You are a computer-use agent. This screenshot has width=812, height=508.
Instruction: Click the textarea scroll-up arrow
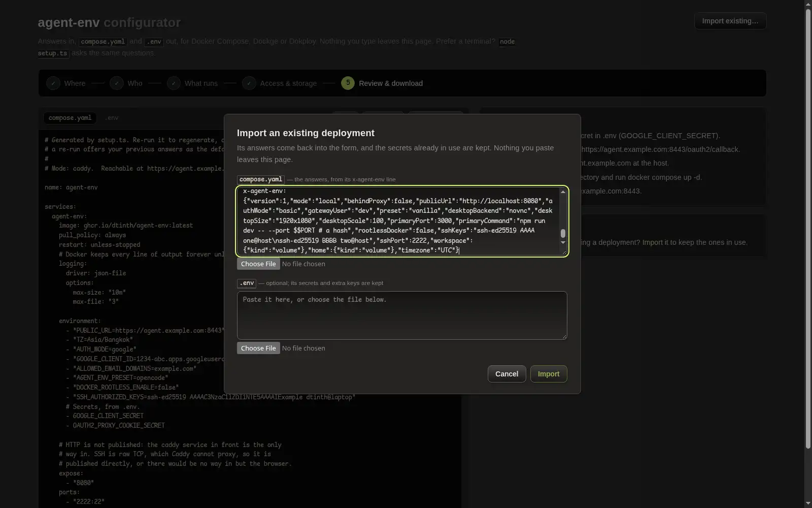tap(563, 192)
